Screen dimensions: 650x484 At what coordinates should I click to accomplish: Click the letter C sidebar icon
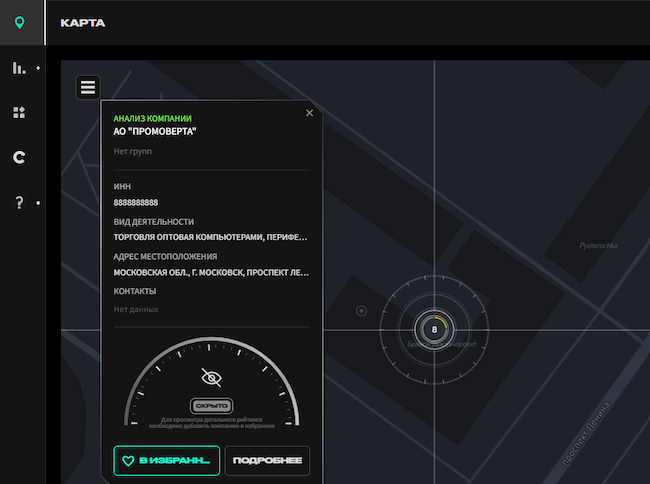[x=19, y=157]
